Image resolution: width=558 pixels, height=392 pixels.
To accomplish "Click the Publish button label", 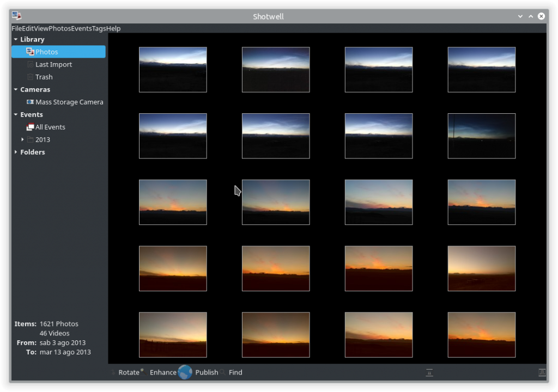I will (207, 372).
